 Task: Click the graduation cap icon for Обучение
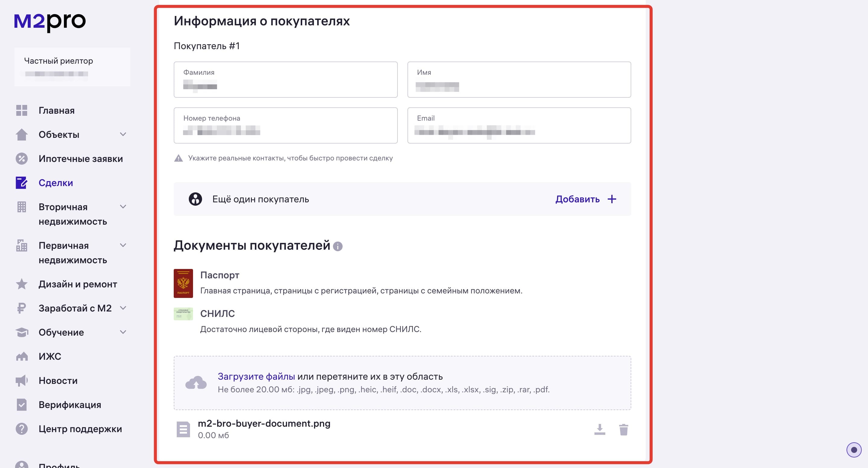(22, 332)
